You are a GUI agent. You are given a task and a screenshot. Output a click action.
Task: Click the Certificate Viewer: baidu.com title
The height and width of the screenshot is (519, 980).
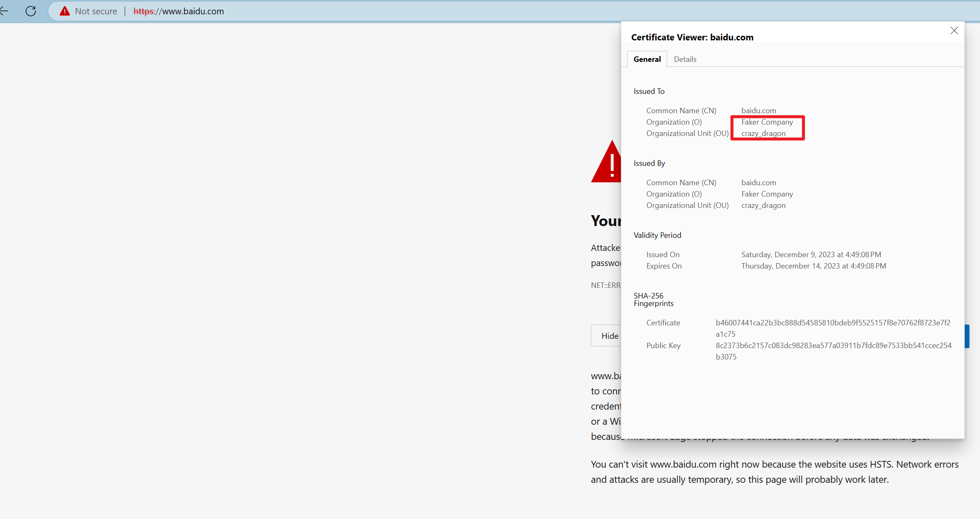[692, 37]
